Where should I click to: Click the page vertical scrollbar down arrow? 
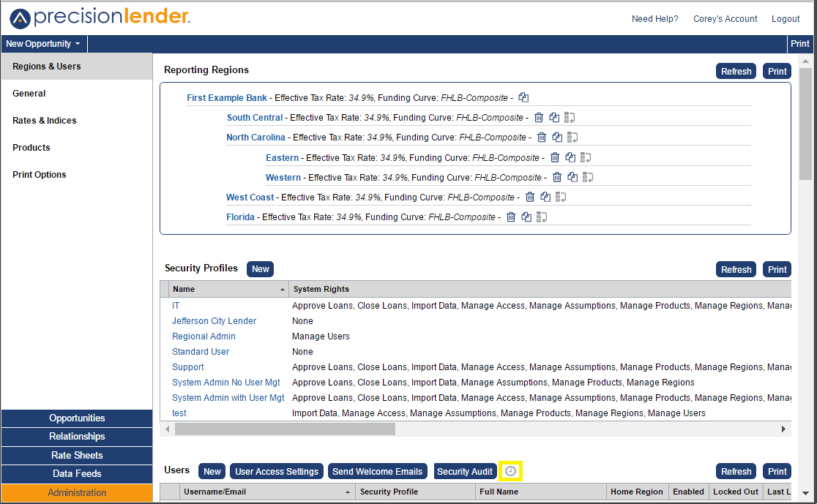tap(805, 492)
